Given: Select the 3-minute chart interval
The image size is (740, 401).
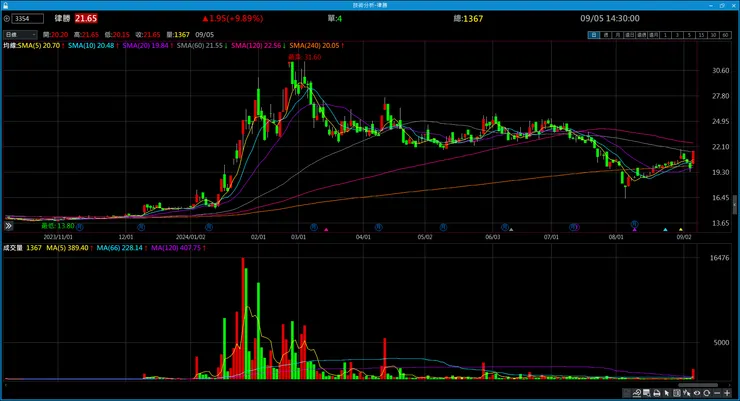Looking at the screenshot, I should click(x=677, y=35).
